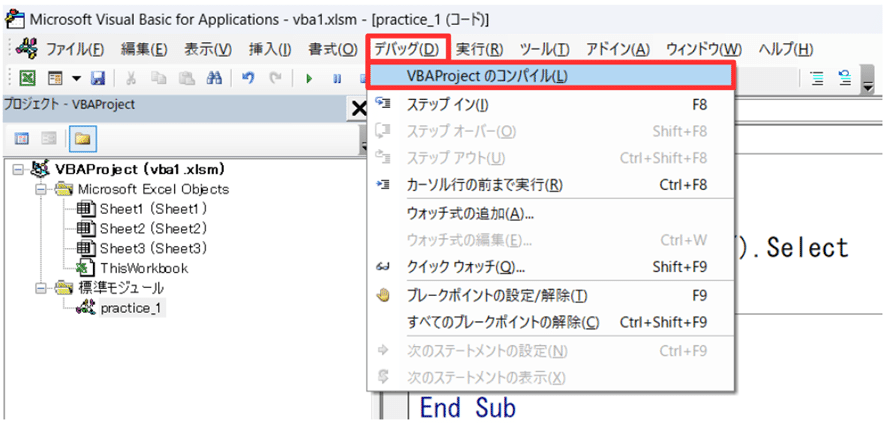Collapse the Microsoft Excel Objects folder
Viewport: 886px width, 423px height.
40,189
